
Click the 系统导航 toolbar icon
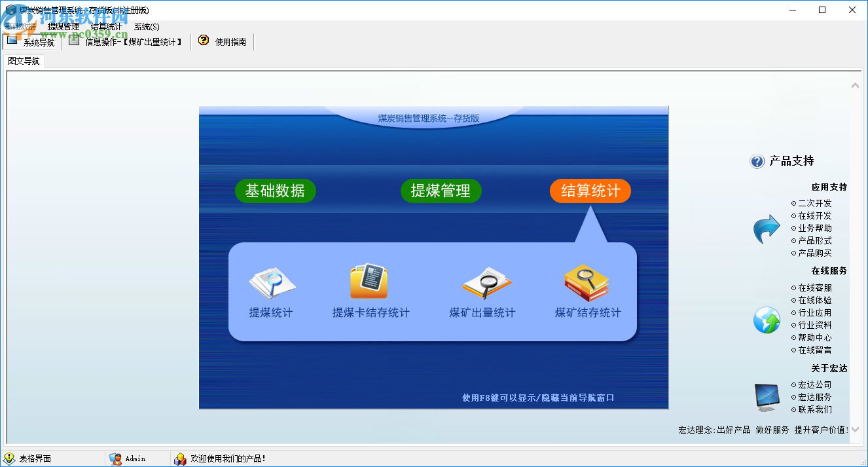(x=12, y=41)
